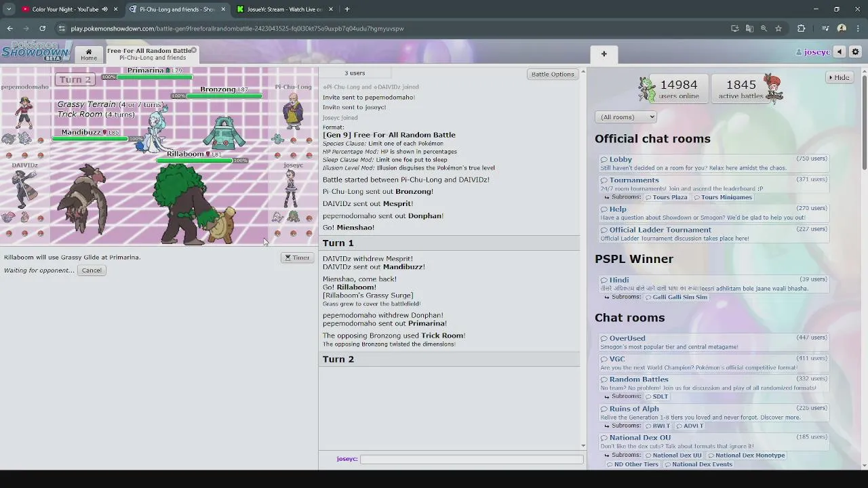This screenshot has height=488, width=868.
Task: Open the RWLT subroom
Action: [x=657, y=426]
